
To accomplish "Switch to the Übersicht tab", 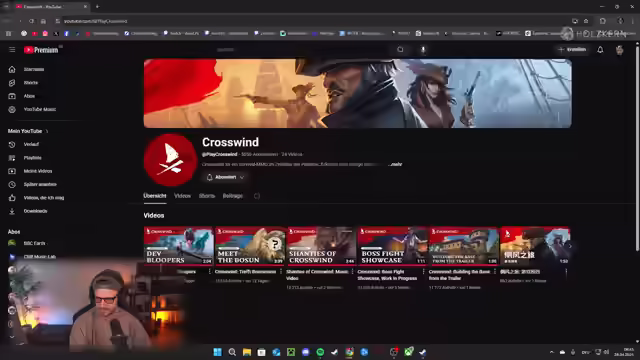I will [x=155, y=196].
